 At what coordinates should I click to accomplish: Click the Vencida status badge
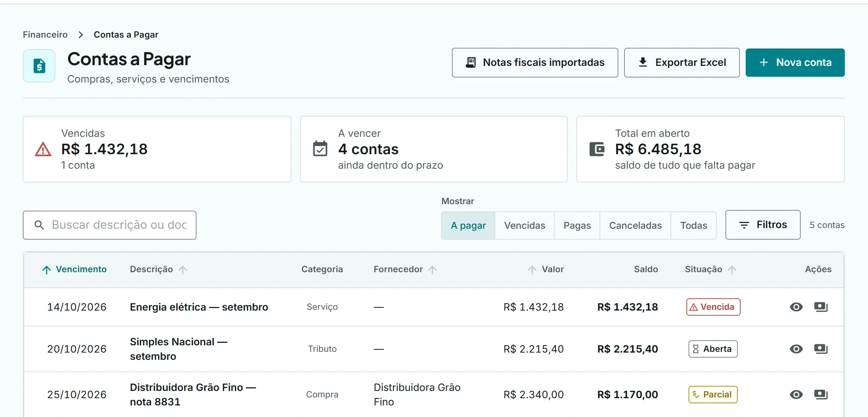[x=713, y=307]
